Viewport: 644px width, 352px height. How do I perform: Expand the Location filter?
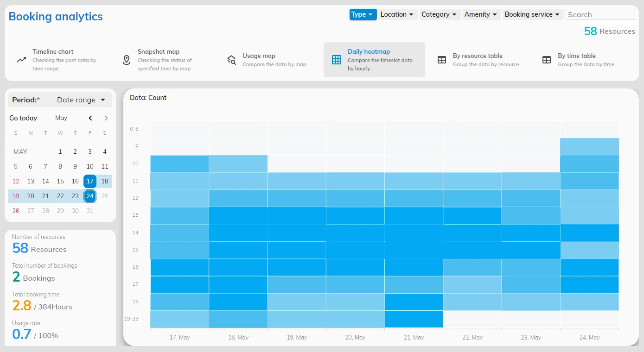[397, 14]
